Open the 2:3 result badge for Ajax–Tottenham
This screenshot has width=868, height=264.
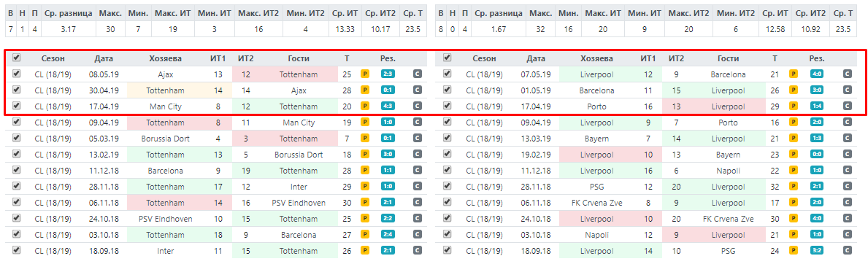388,74
